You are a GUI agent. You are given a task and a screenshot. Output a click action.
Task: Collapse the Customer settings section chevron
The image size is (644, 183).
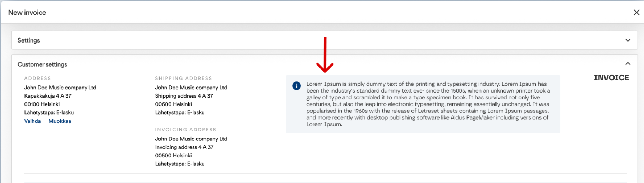pos(627,64)
